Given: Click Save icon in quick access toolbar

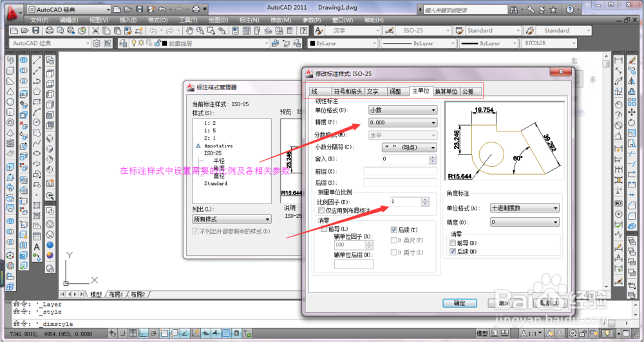Looking at the screenshot, I should pos(139,9).
